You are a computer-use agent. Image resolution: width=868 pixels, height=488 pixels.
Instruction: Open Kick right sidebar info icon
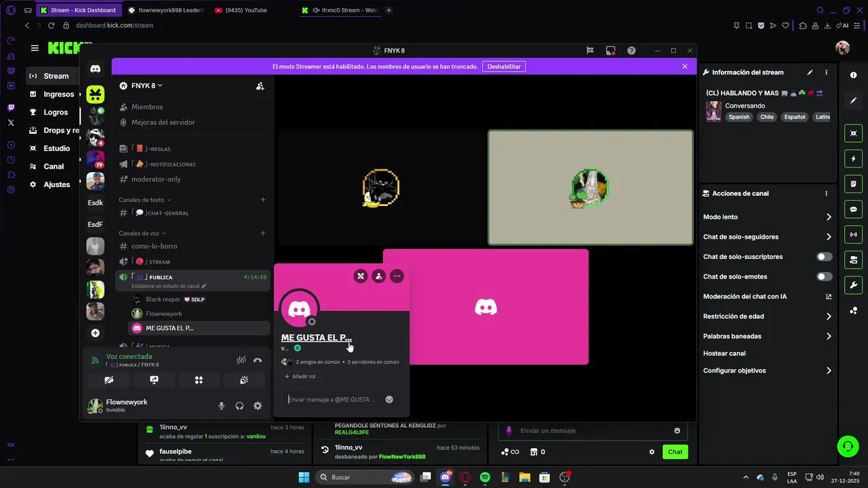854,75
